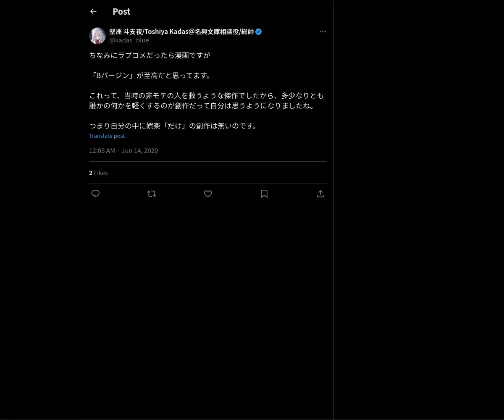This screenshot has height=420, width=504.
Task: Open the profile via the Toshiya Kadas display name
Action: click(181, 31)
